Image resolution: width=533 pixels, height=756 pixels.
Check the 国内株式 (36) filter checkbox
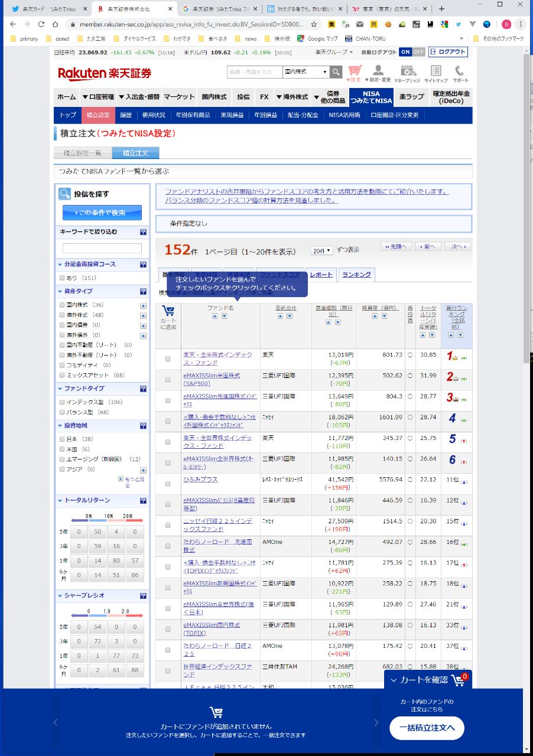coord(62,305)
